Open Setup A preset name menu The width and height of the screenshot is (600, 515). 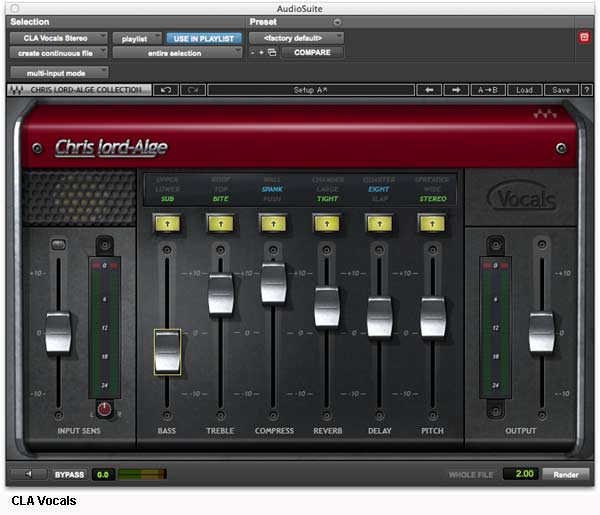coord(311,90)
